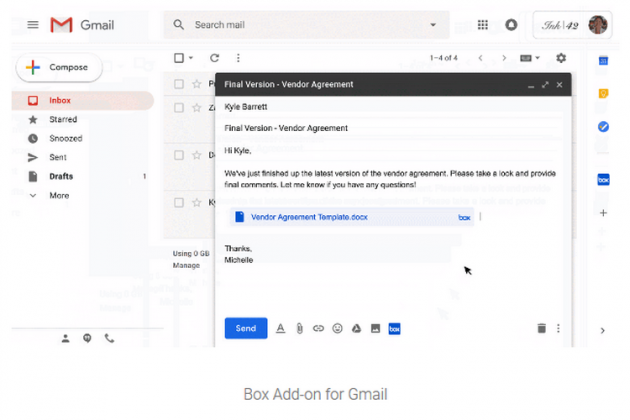
Task: Click the Kyle Barrett recipient field
Action: click(393, 107)
